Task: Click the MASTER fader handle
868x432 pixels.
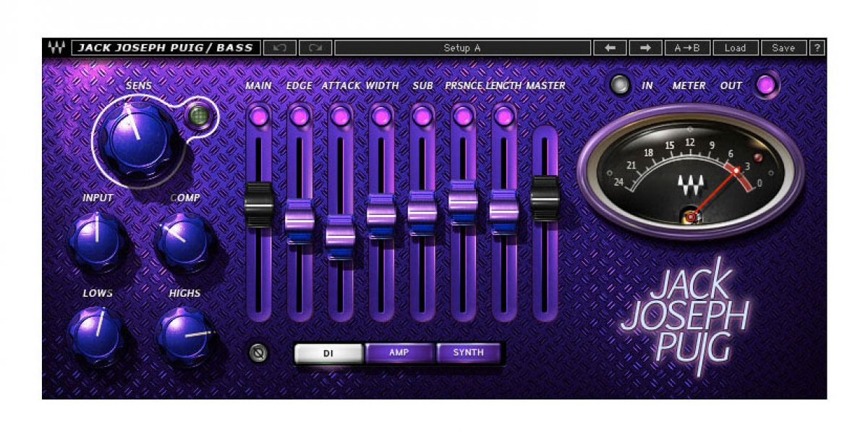Action: [545, 198]
